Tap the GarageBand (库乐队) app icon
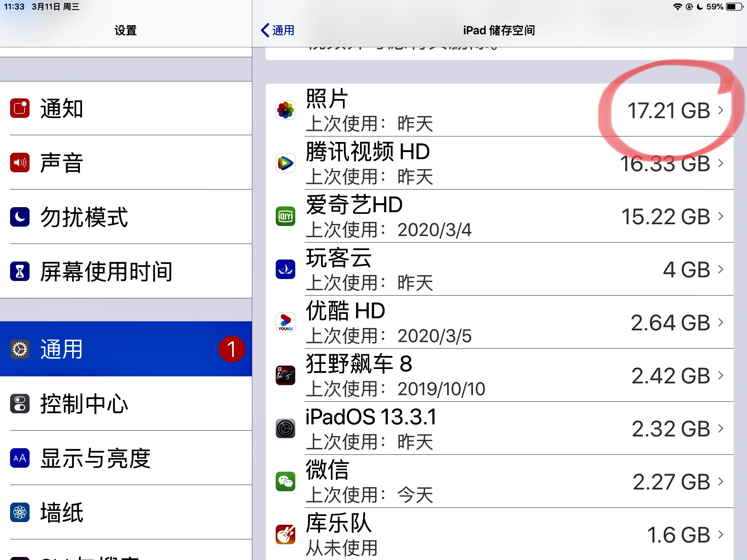 pos(285,534)
